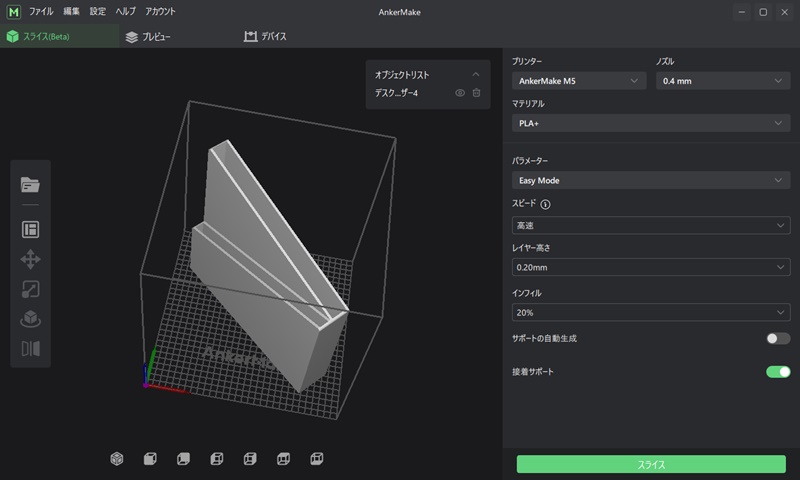The image size is (800, 480).
Task: Switch to the スライス(Beta) tab
Action: pyautogui.click(x=60, y=36)
